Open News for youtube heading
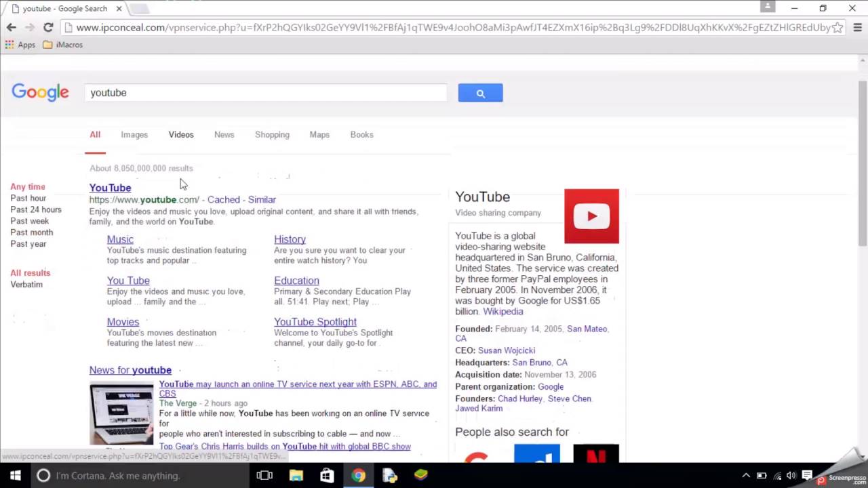The image size is (868, 488). 130,370
